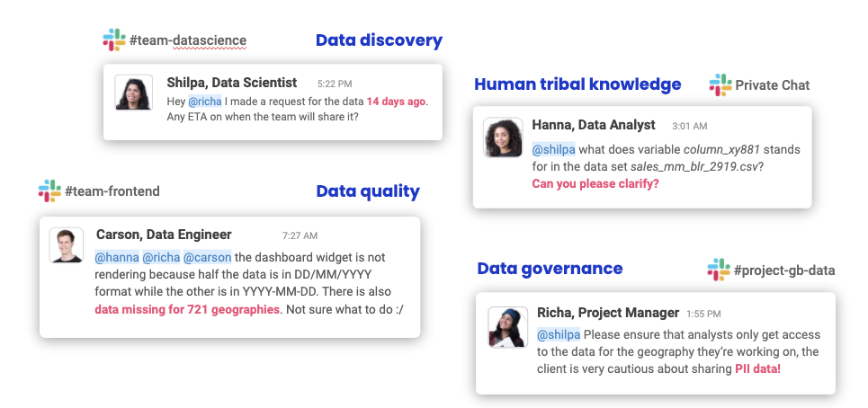Click the 7:27 AM timestamp on Carson's message
This screenshot has width=868, height=408.
click(x=300, y=235)
